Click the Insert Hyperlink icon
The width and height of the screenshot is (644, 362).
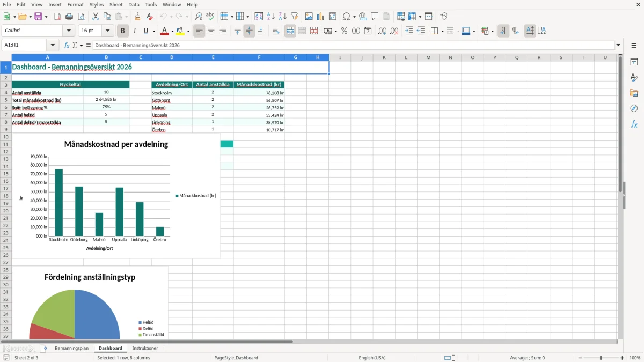point(363,17)
